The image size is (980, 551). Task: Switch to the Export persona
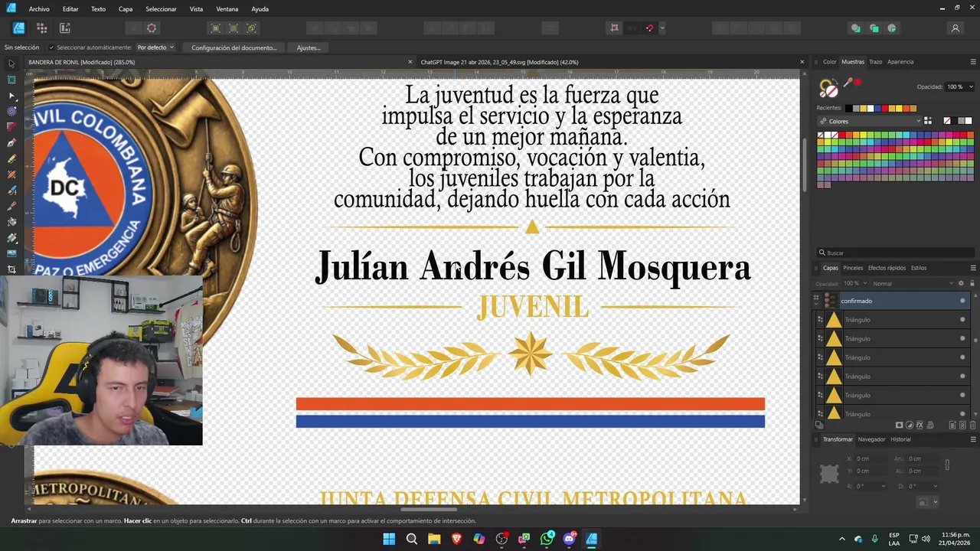[x=64, y=28]
